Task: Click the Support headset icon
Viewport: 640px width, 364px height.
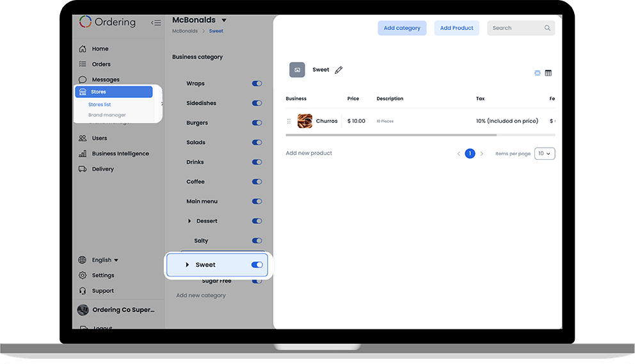Action: coord(83,291)
